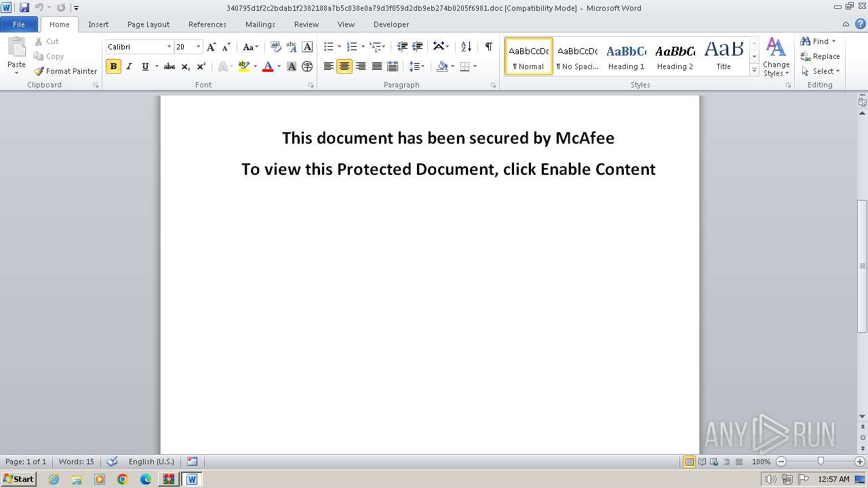
Task: Click the Copy button
Action: click(49, 56)
